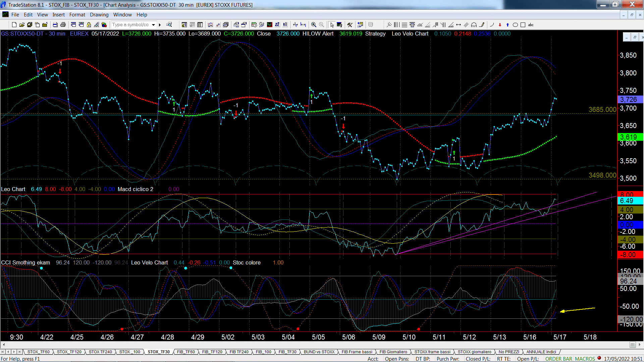Open the Format menu
This screenshot has width=644, height=362.
[77, 15]
